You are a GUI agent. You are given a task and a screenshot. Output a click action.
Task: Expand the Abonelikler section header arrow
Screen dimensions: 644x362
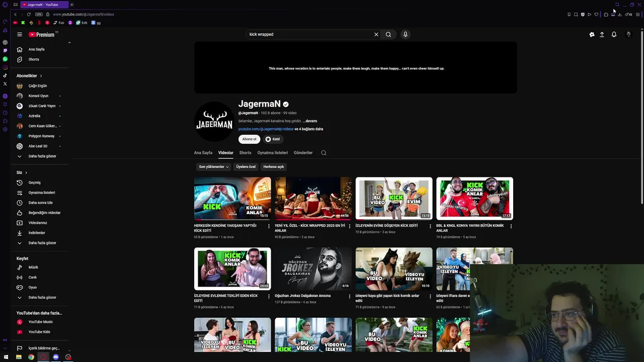click(41, 76)
